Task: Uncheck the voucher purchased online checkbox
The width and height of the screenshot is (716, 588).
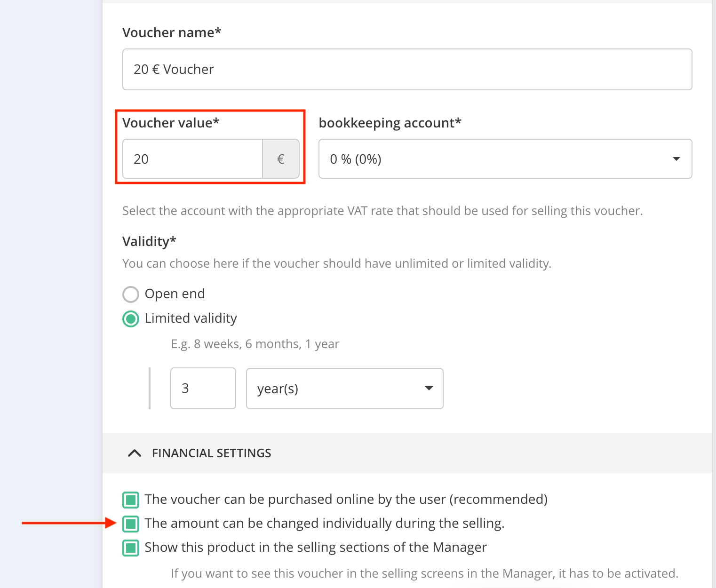Action: [131, 500]
